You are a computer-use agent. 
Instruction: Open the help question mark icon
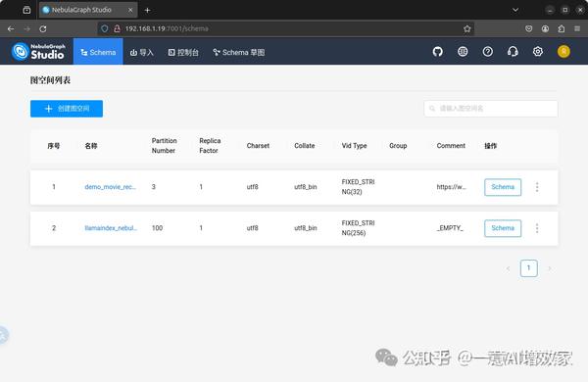[487, 51]
